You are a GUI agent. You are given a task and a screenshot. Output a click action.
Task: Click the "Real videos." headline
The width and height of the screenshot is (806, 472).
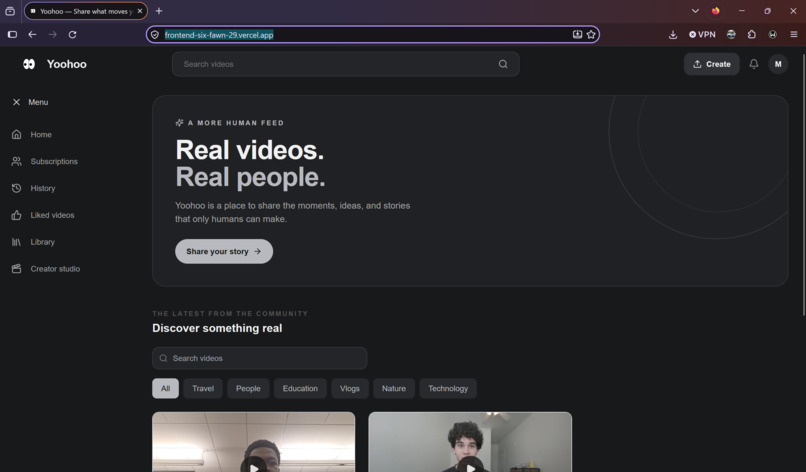pos(250,150)
